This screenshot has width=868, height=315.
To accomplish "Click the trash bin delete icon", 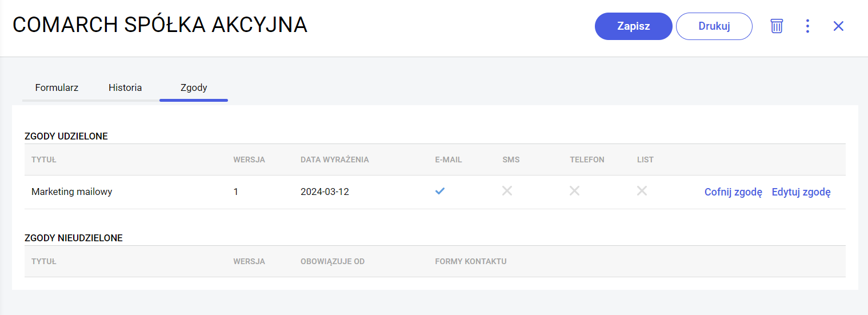I will click(777, 26).
